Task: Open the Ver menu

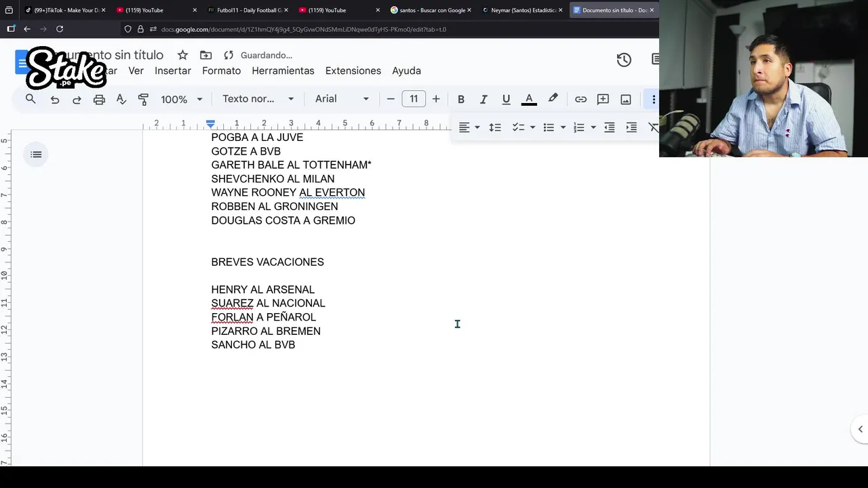Action: (x=136, y=70)
